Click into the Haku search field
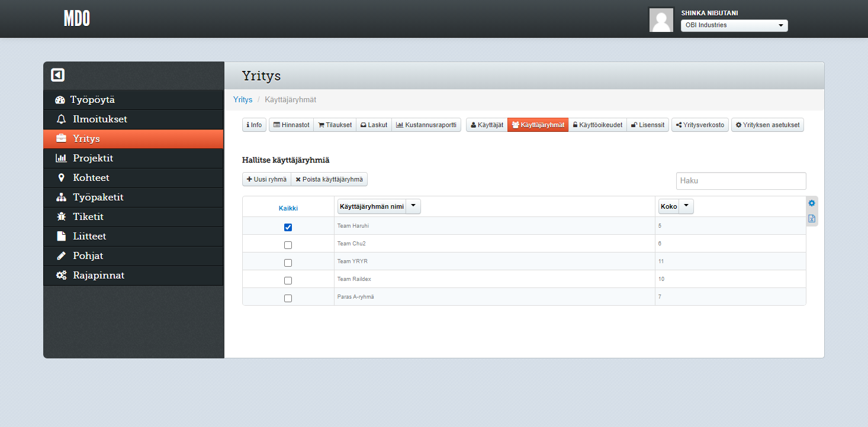 coord(741,181)
